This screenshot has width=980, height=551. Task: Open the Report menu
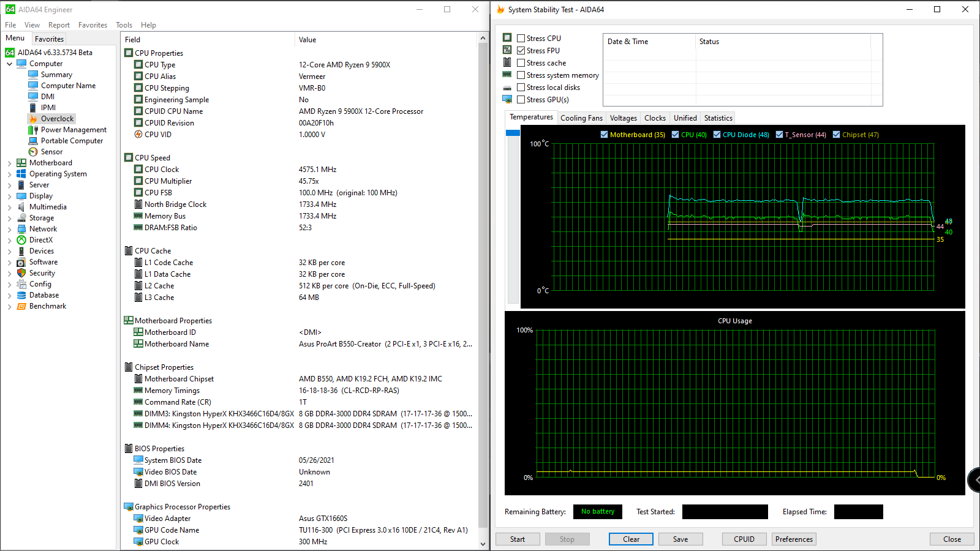(x=59, y=25)
